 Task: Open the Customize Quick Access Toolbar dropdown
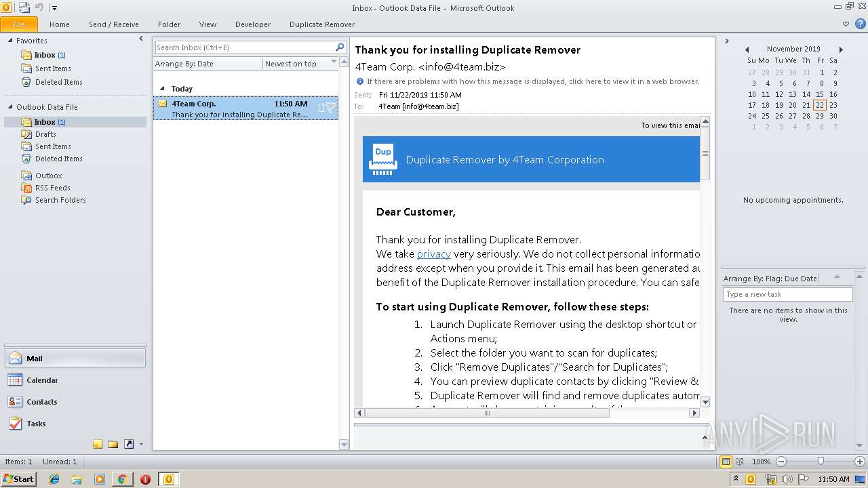tap(54, 8)
